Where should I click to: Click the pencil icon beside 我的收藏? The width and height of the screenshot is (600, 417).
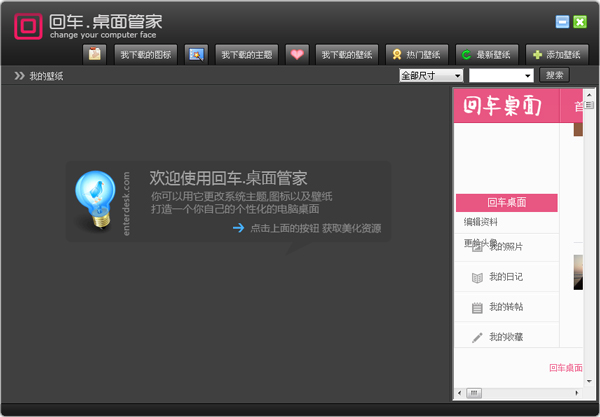point(477,338)
